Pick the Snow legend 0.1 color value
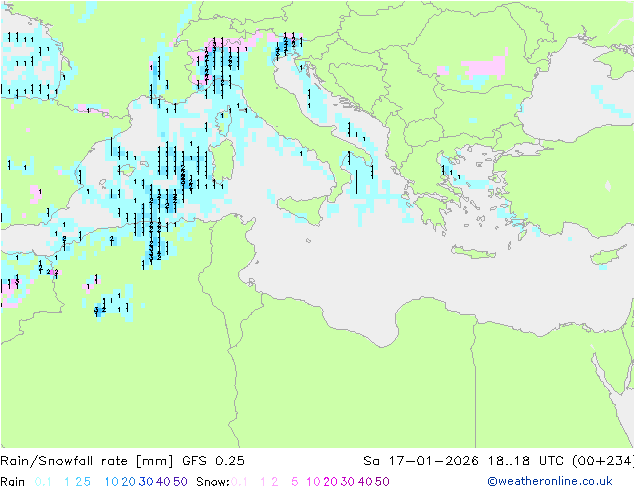 [x=239, y=482]
